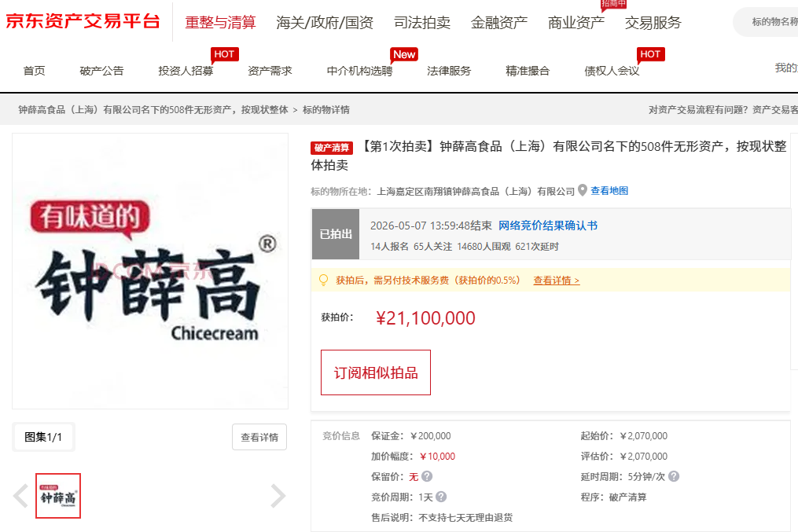Open 司法拍卖 tab
This screenshot has width=798, height=532.
click(422, 22)
